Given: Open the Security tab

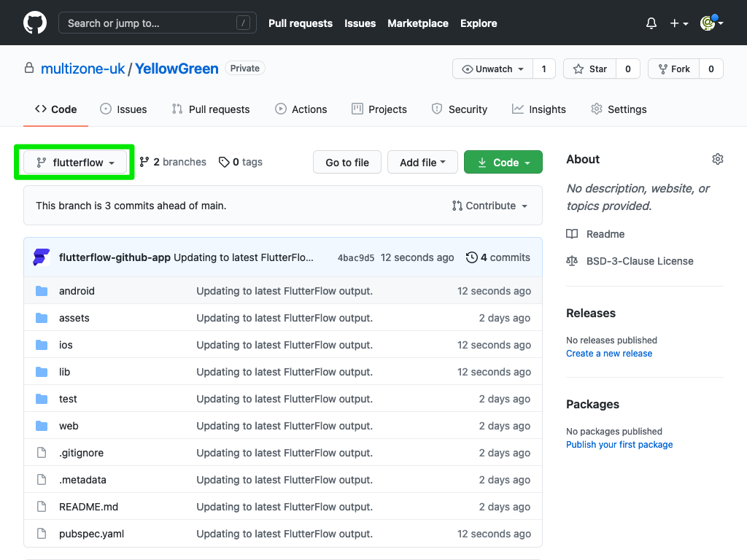Looking at the screenshot, I should click(x=460, y=109).
